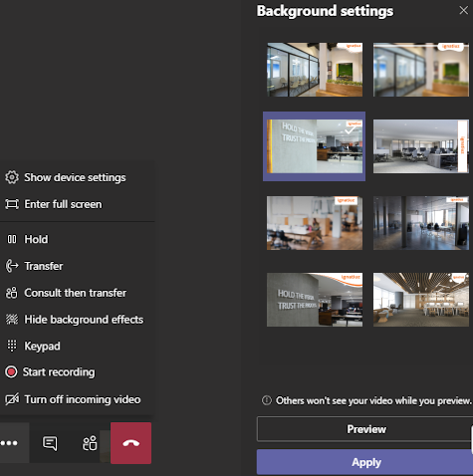Hide background effects from the menu

(x=75, y=320)
